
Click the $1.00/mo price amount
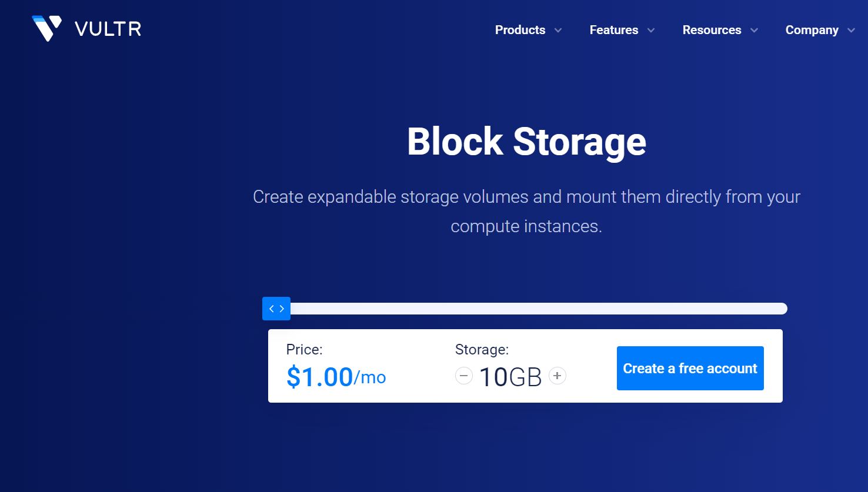335,377
